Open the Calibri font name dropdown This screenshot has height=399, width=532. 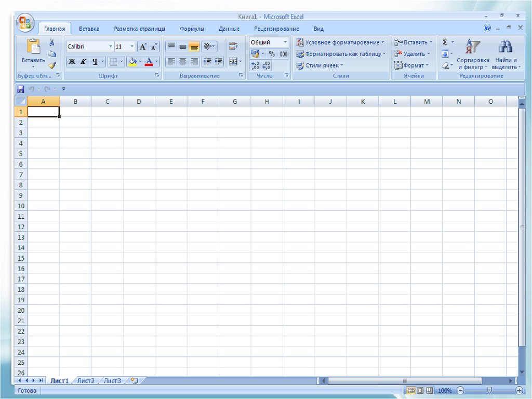111,46
